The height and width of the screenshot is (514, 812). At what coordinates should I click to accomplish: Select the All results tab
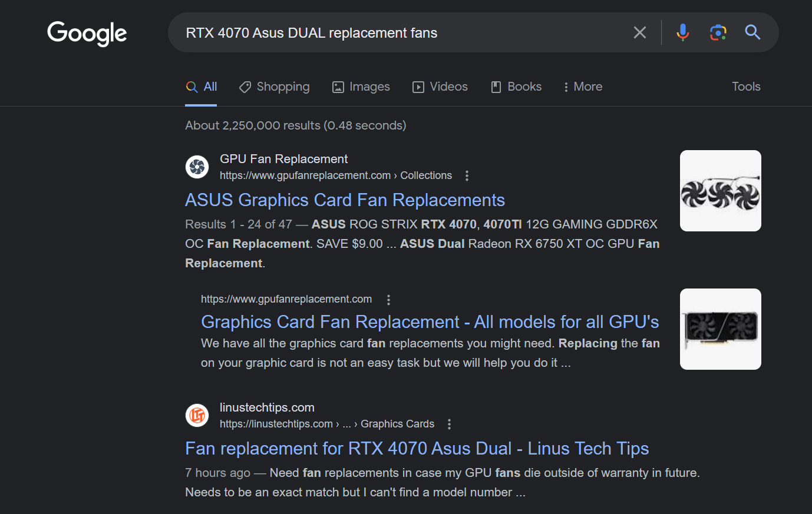[x=202, y=87]
